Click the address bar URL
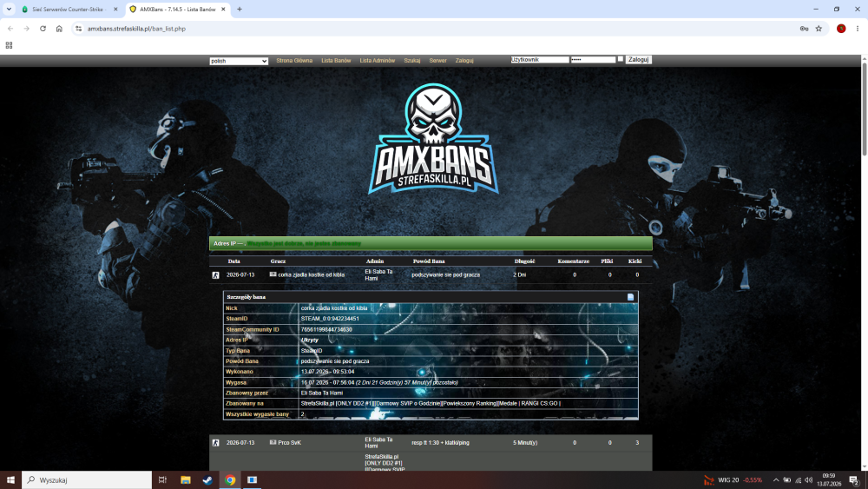Screen dimensions: 868x489 tap(136, 29)
